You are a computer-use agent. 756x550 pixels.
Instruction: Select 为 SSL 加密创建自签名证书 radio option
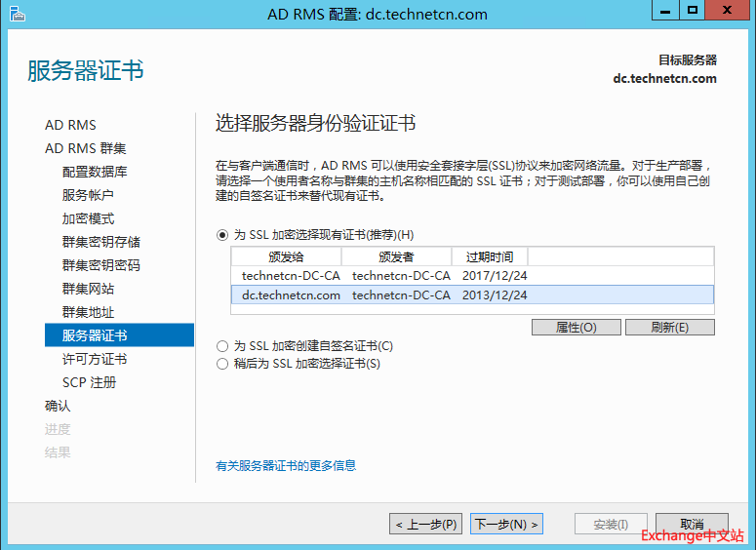pos(222,346)
